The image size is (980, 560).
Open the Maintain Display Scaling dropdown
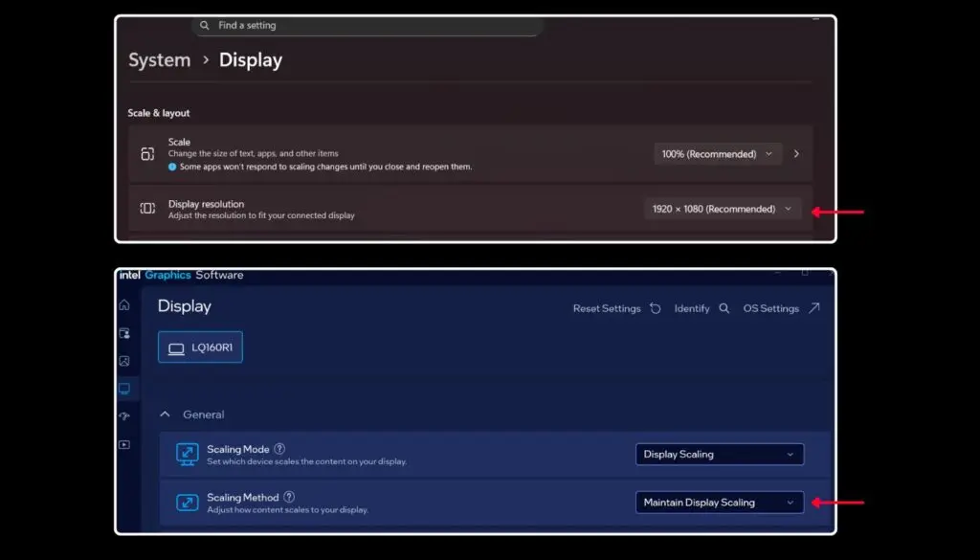click(719, 503)
